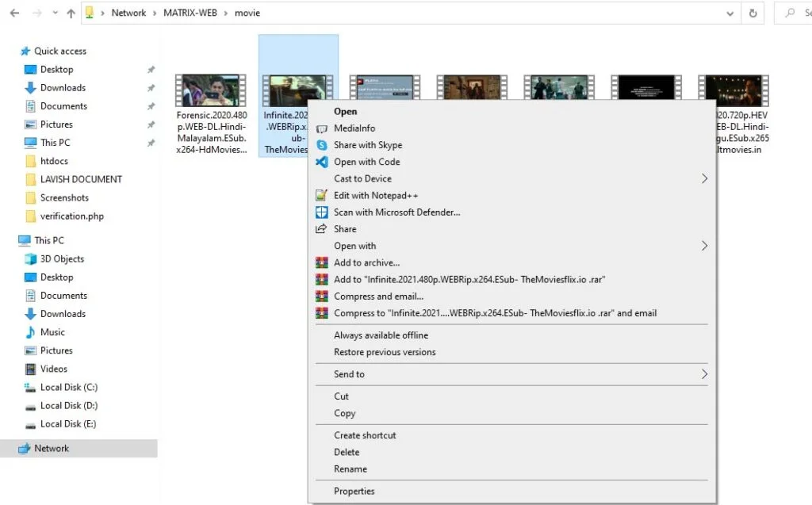Open the Screenshots folder in sidebar

(x=64, y=198)
